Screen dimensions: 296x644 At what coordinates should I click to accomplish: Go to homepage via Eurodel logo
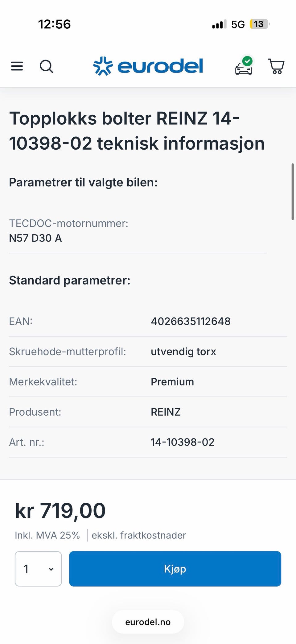(148, 66)
